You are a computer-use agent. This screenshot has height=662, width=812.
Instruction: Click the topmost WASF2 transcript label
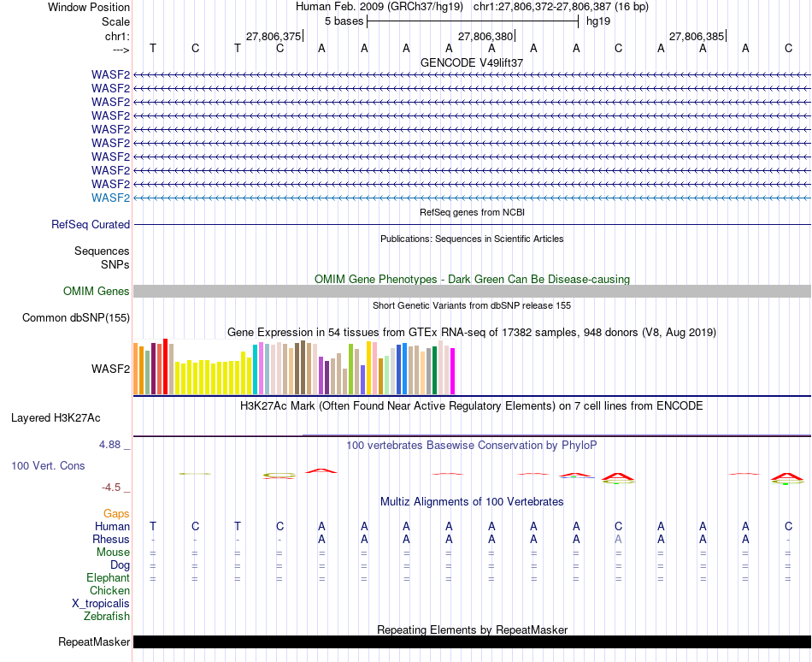(x=111, y=74)
